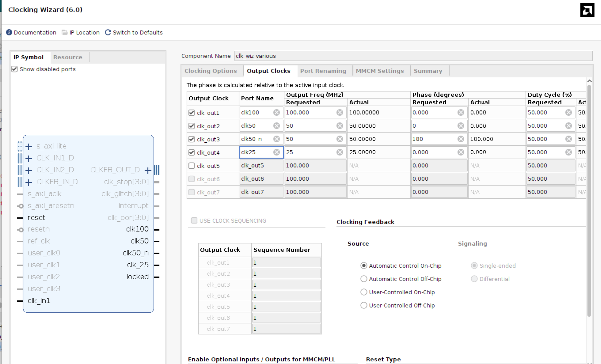Open the Resource tab

pos(68,57)
